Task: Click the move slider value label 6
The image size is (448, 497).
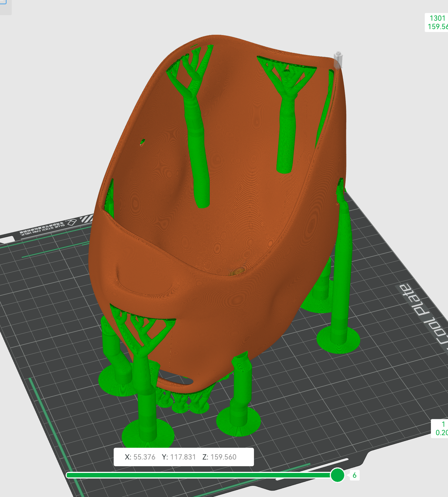Action: (354, 475)
